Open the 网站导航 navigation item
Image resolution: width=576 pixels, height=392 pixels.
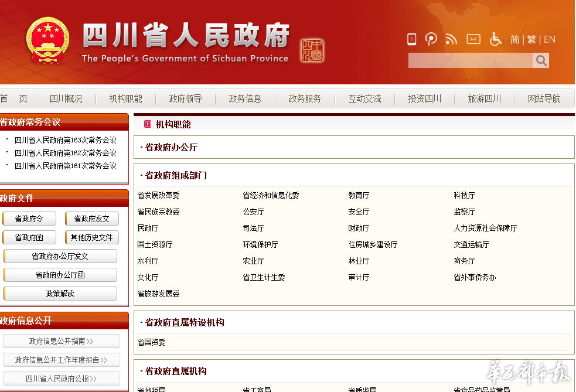(x=544, y=98)
